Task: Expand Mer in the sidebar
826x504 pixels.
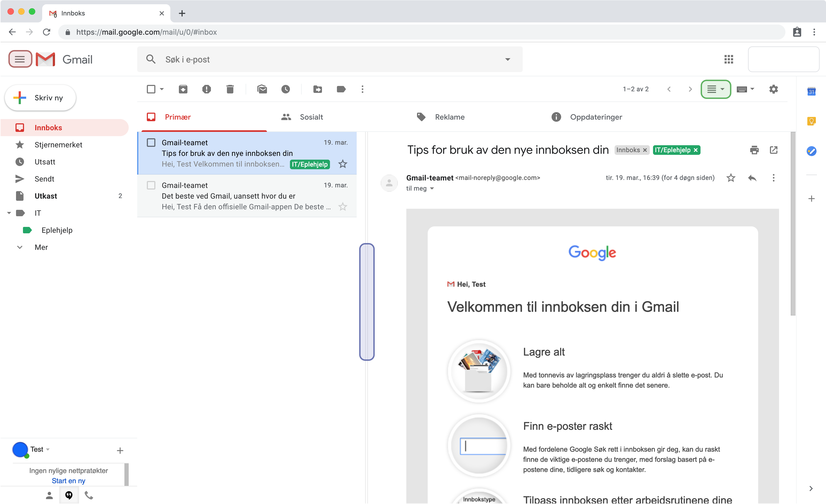Action: pyautogui.click(x=41, y=247)
